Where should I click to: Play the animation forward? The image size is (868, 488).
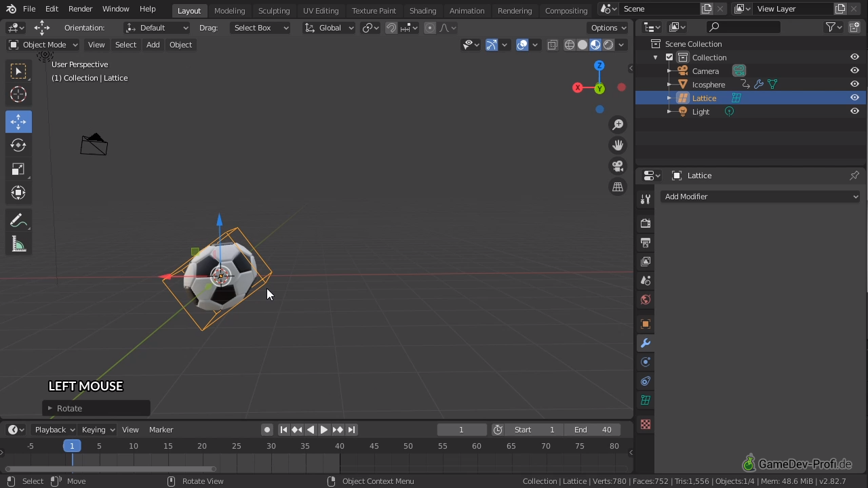[324, 430]
